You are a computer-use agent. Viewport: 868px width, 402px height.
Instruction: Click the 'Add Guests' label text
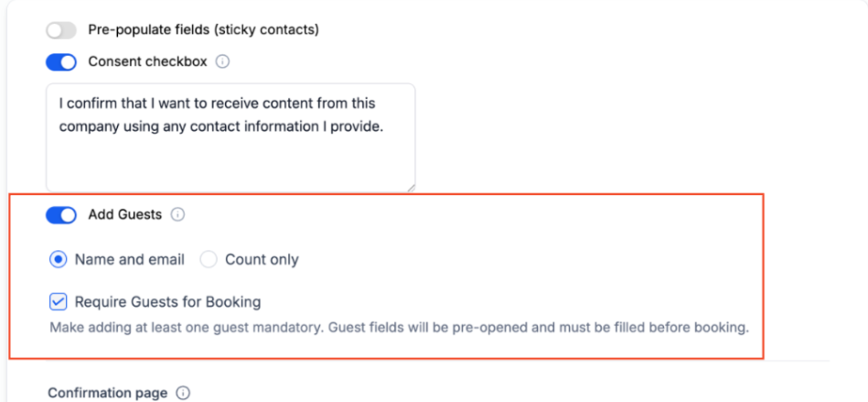pyautogui.click(x=124, y=215)
